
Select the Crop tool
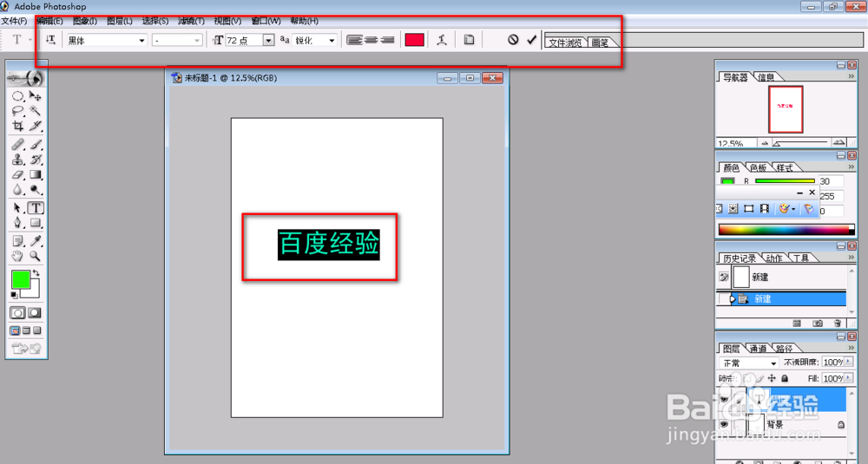[x=17, y=126]
